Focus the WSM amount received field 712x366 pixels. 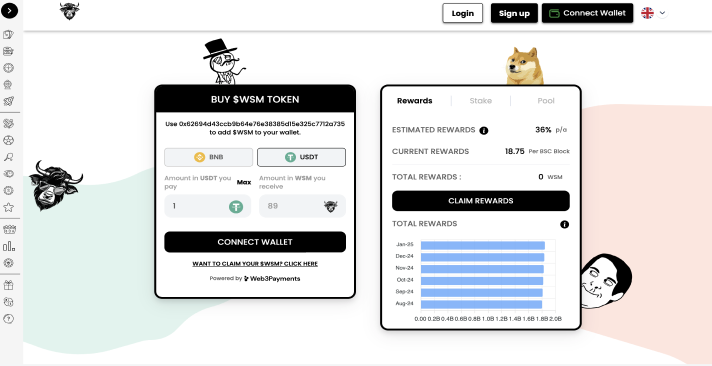point(302,206)
